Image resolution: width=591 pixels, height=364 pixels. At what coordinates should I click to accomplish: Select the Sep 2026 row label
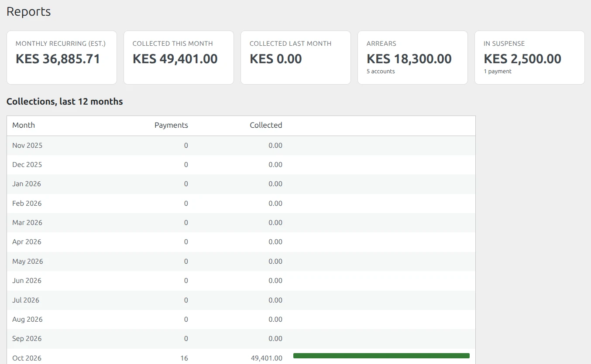(27, 339)
